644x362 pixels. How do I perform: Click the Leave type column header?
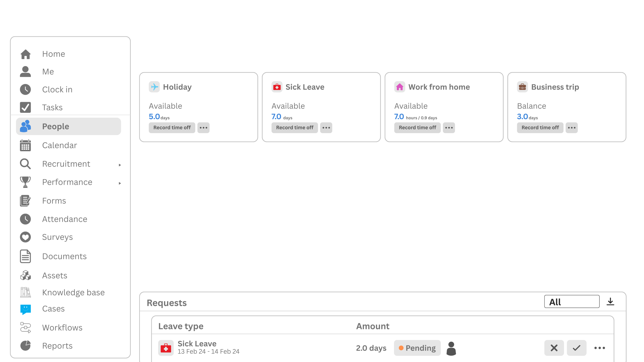click(181, 326)
